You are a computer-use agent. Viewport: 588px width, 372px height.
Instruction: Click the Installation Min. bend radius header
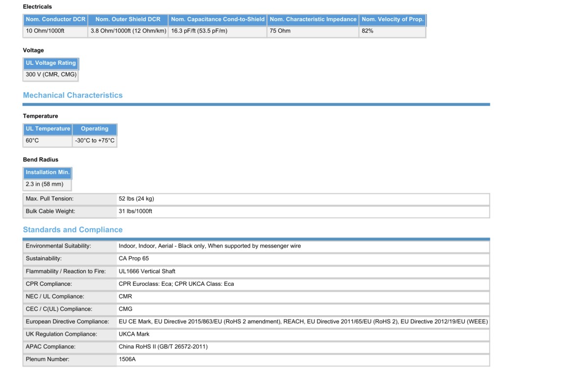coord(48,173)
